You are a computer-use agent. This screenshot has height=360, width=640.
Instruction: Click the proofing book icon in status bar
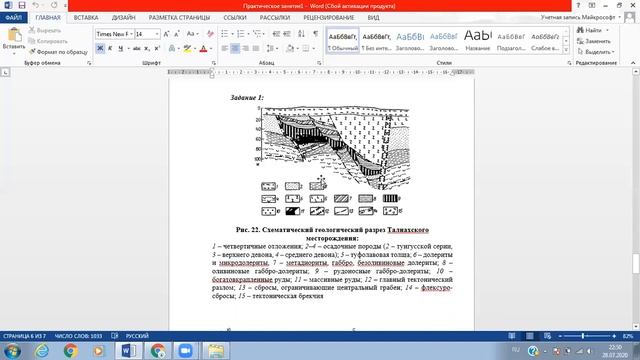pos(115,336)
